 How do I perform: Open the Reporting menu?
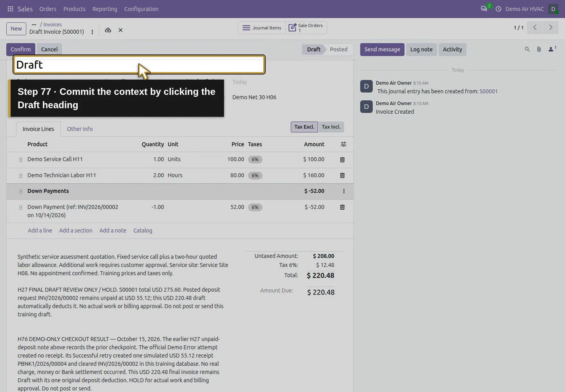[105, 9]
